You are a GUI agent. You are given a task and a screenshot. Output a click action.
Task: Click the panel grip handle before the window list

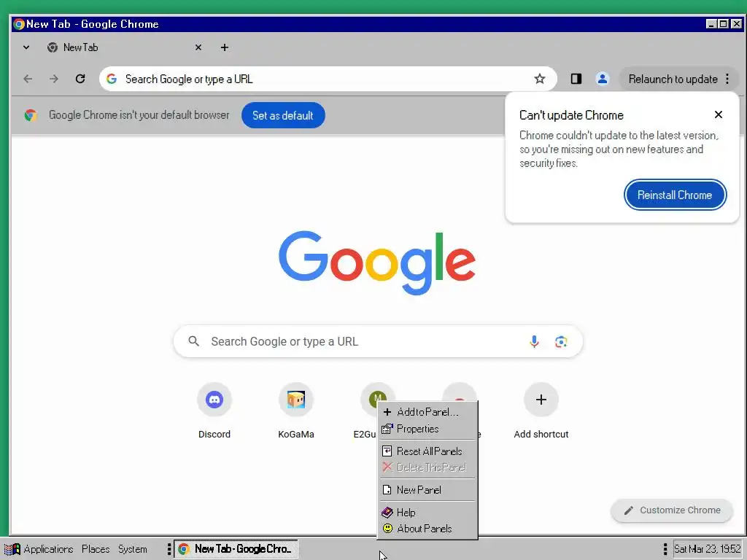[169, 549]
